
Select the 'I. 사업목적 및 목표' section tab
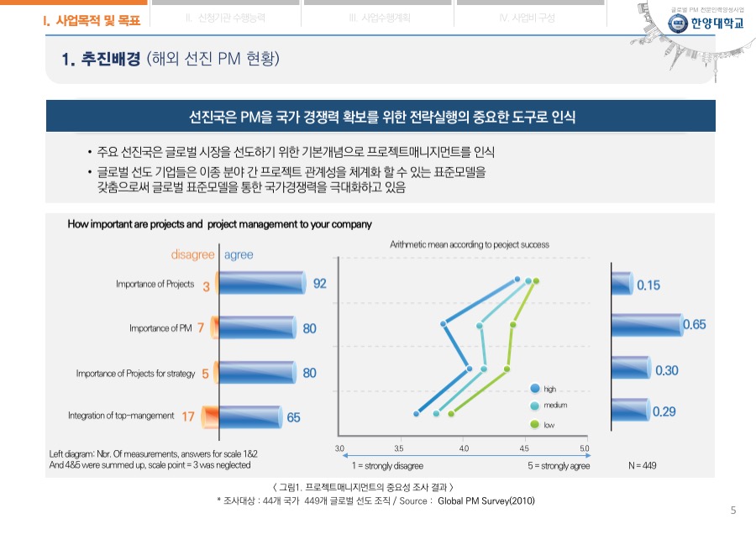point(92,20)
